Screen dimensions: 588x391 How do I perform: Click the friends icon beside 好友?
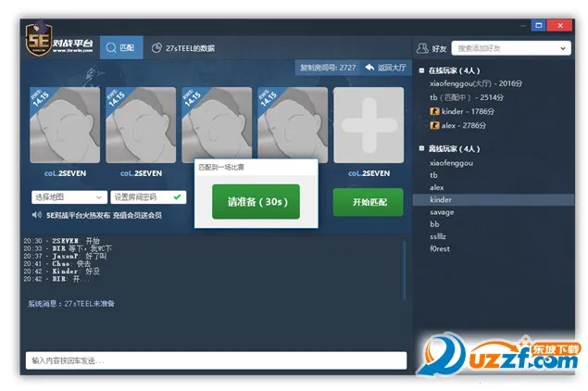pos(423,47)
